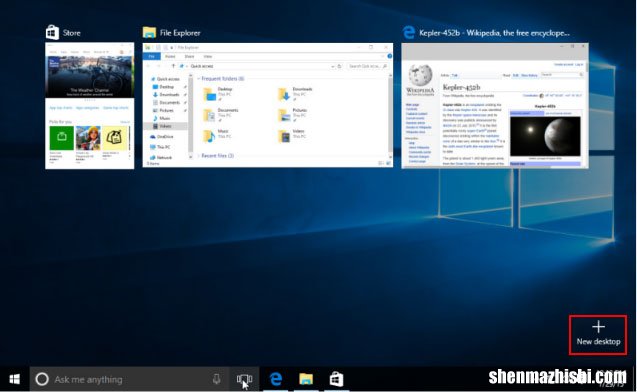Select Quick access in the navigation pane

[165, 79]
